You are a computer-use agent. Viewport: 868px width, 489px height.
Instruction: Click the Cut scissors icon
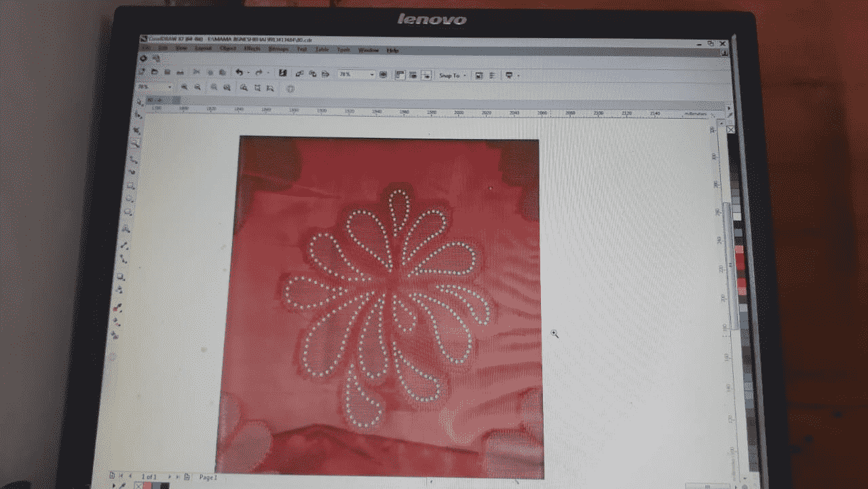pyautogui.click(x=196, y=72)
